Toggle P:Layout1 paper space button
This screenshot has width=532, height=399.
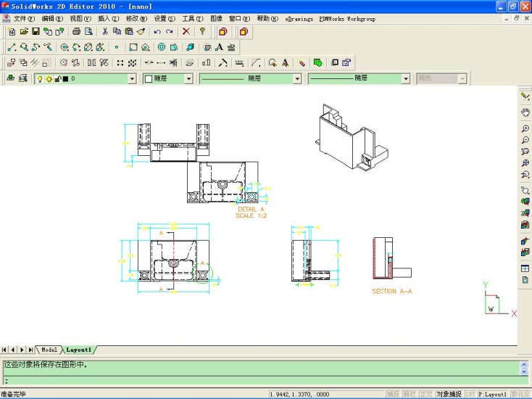click(493, 394)
